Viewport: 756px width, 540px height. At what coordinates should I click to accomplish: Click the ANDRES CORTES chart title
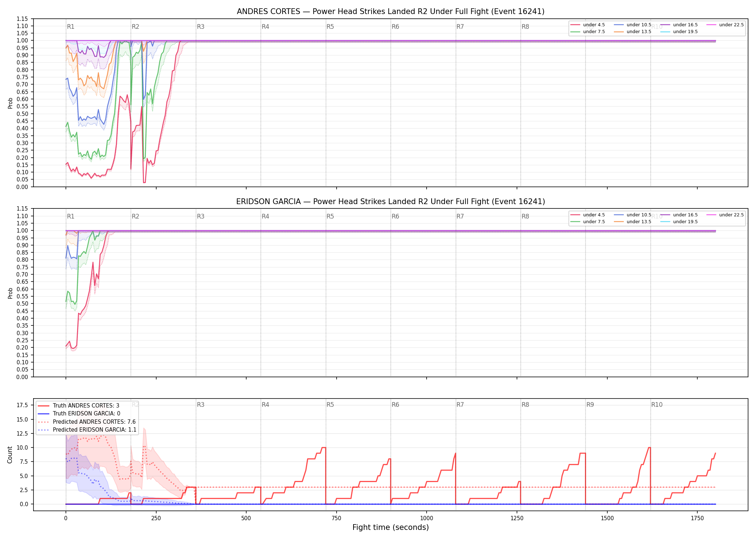pos(391,12)
